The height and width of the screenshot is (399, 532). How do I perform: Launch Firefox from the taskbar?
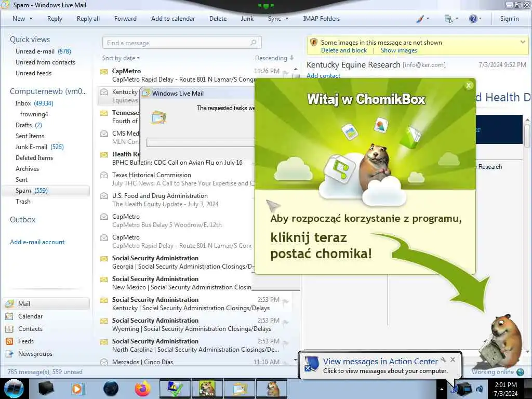143,389
